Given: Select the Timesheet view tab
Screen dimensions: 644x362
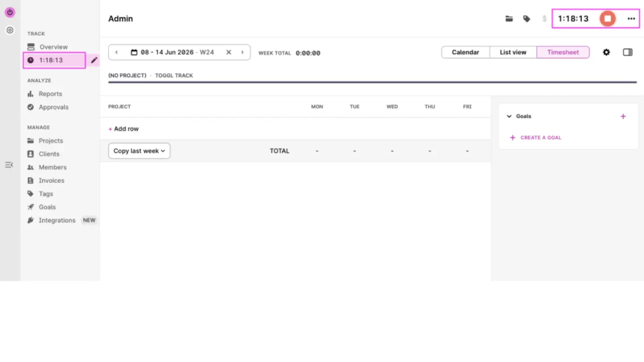Looking at the screenshot, I should click(563, 52).
